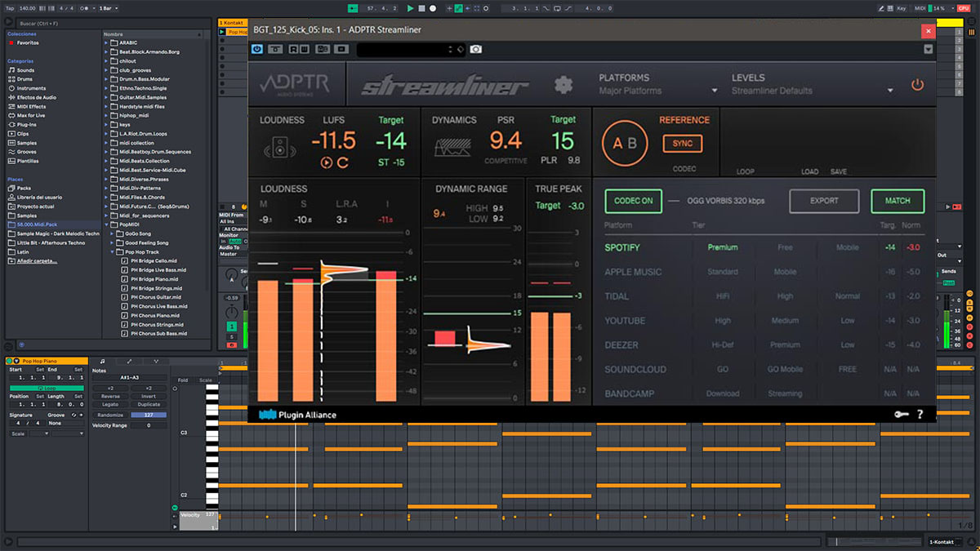Select PH Chorus Guitar.mid file

click(x=154, y=297)
